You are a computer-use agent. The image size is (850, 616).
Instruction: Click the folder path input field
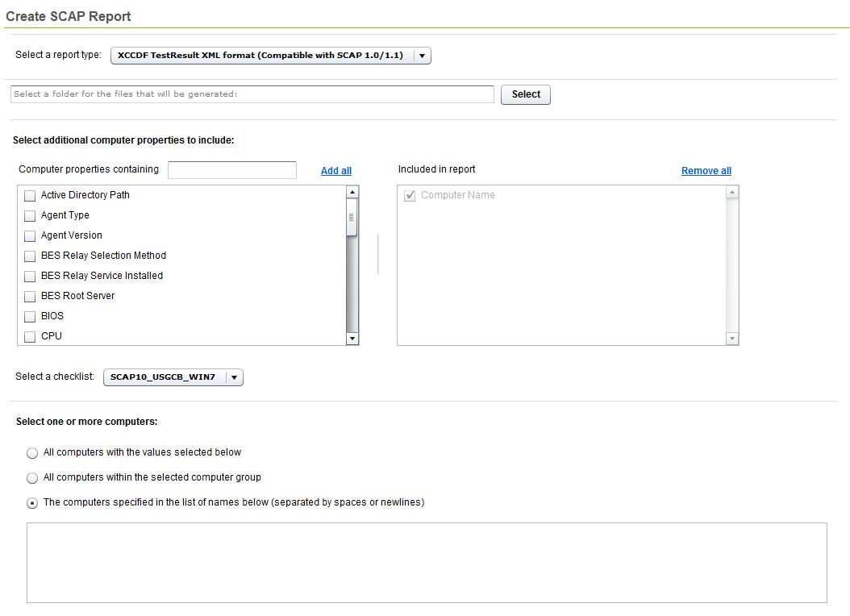pyautogui.click(x=250, y=94)
